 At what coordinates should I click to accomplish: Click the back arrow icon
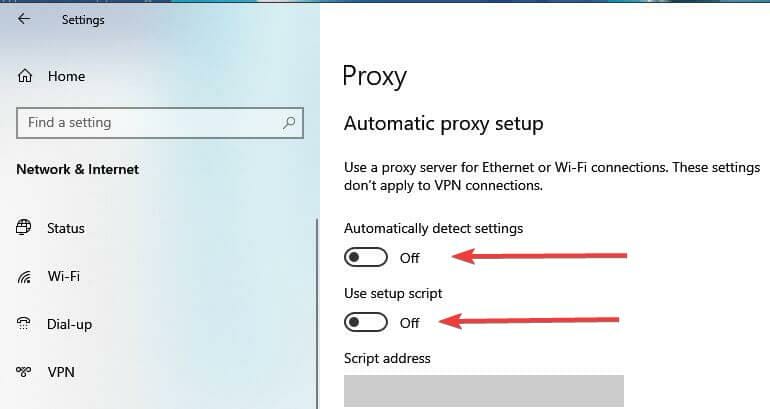(24, 19)
